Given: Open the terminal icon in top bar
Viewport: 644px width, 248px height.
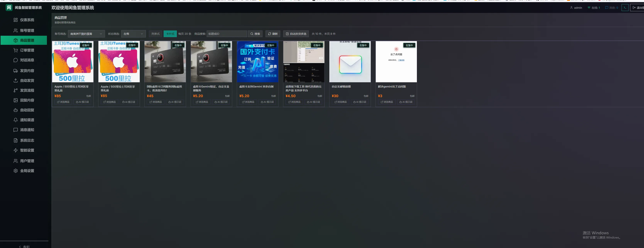Looking at the screenshot, I should click(x=625, y=8).
